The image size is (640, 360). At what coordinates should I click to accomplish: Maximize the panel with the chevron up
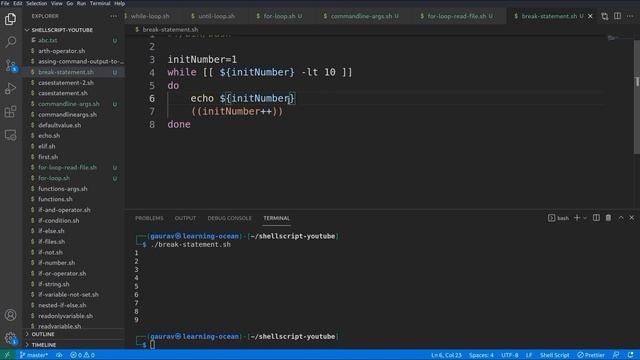[x=621, y=218]
